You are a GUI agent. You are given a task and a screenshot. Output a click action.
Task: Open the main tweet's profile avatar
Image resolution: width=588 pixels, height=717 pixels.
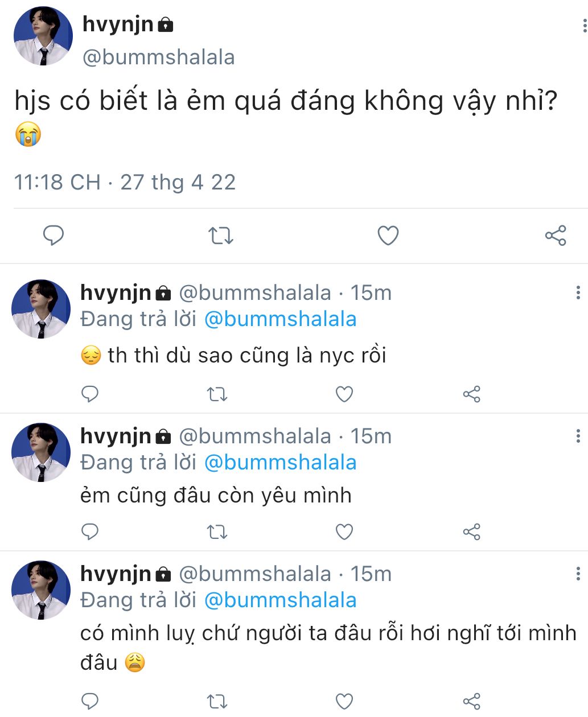pos(43,36)
